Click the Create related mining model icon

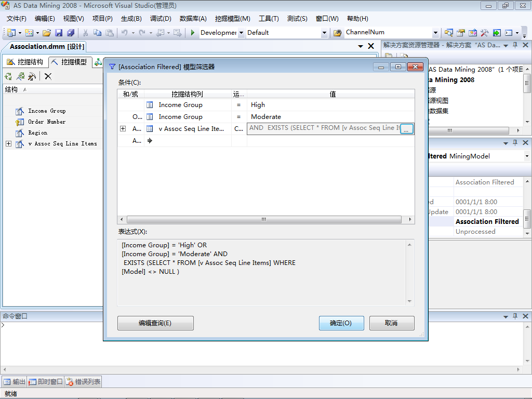pyautogui.click(x=20, y=76)
